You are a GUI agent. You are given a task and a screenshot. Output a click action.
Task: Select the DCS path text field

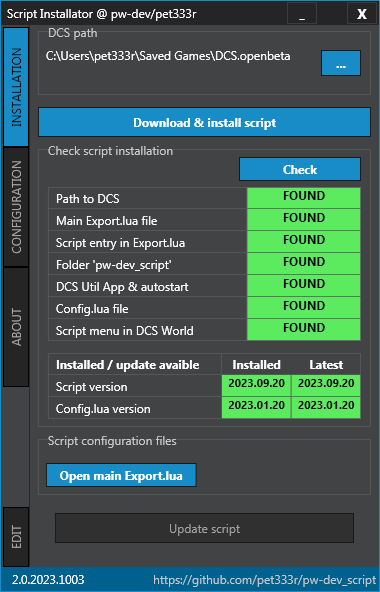click(x=168, y=56)
